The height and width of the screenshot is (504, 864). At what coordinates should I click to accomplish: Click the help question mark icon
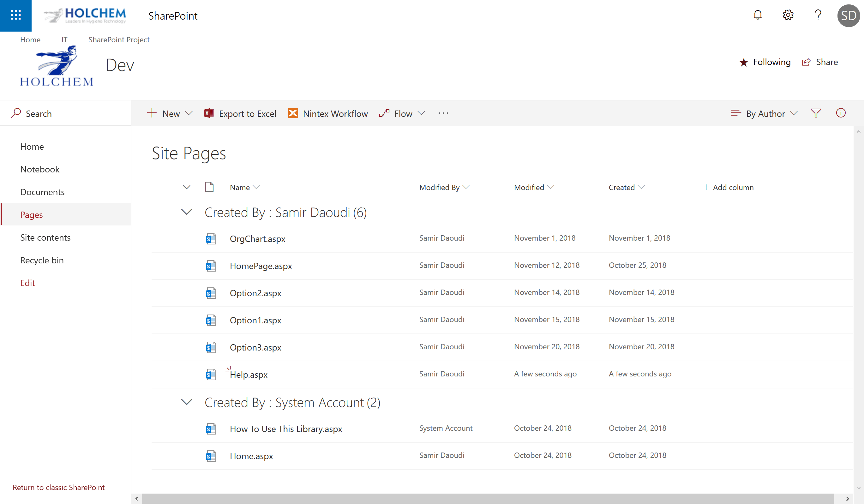[x=818, y=15]
